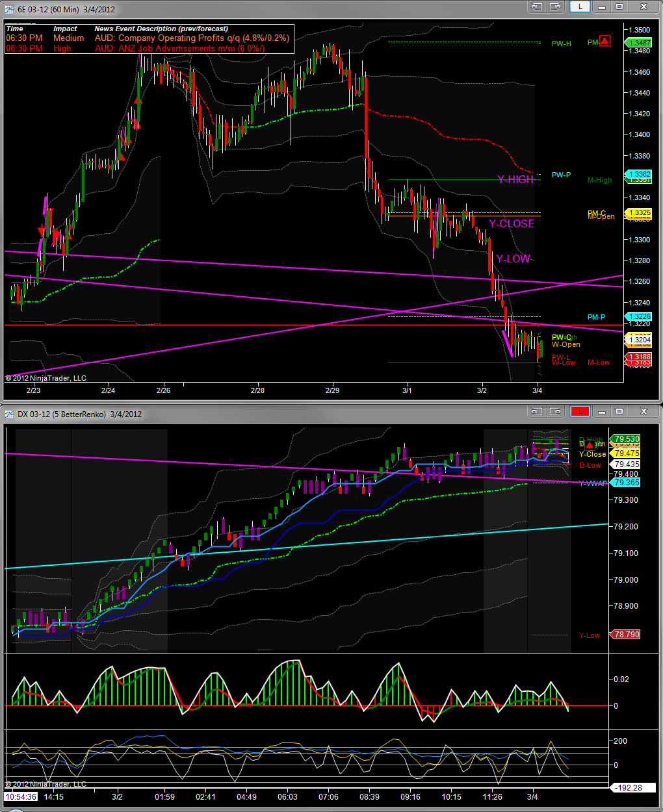Screen dimensions: 663x812
Task: Toggle the white L button on the 6E chart
Action: click(580, 6)
